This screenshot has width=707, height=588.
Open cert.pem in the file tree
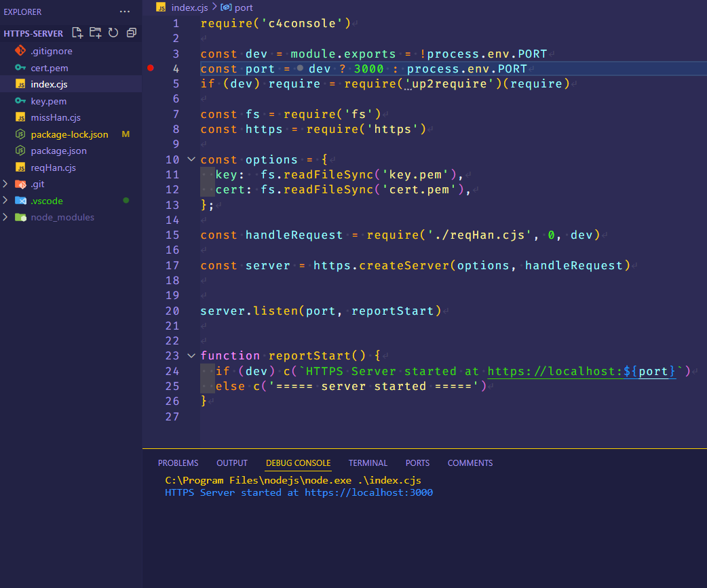[x=71, y=68]
